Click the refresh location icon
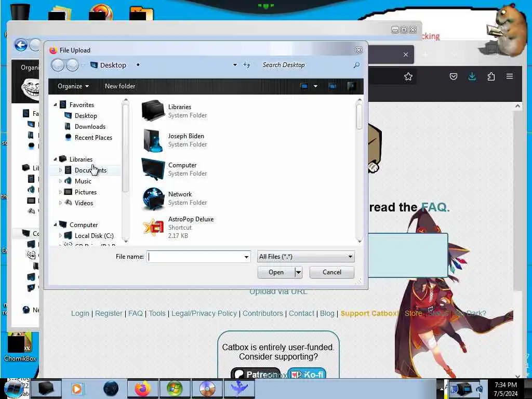 [247, 65]
